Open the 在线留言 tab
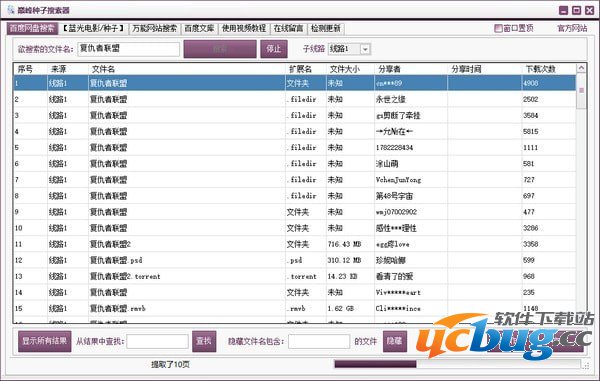Screen dimensions: 600x381 288,28
